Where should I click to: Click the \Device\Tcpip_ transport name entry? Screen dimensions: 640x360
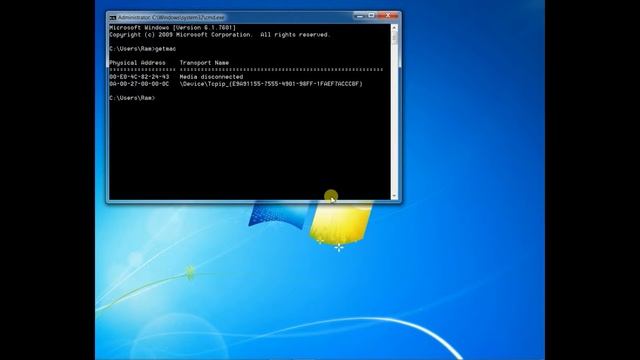[271, 84]
